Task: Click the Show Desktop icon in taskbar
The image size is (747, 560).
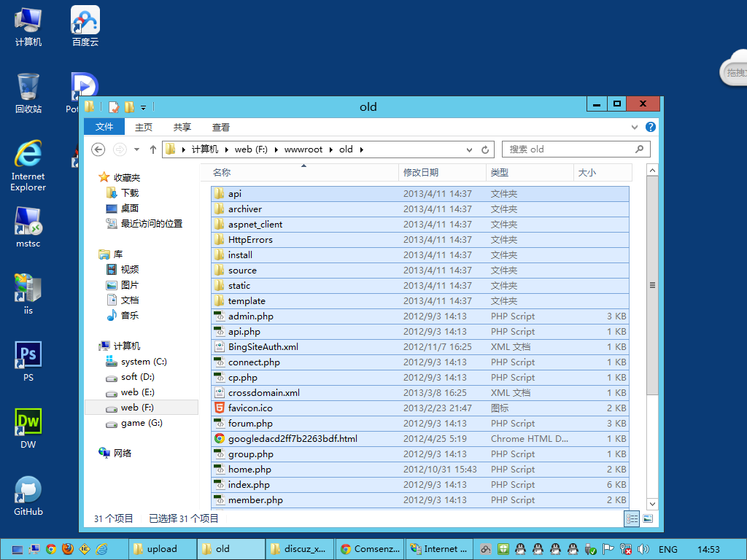Action: (18, 549)
